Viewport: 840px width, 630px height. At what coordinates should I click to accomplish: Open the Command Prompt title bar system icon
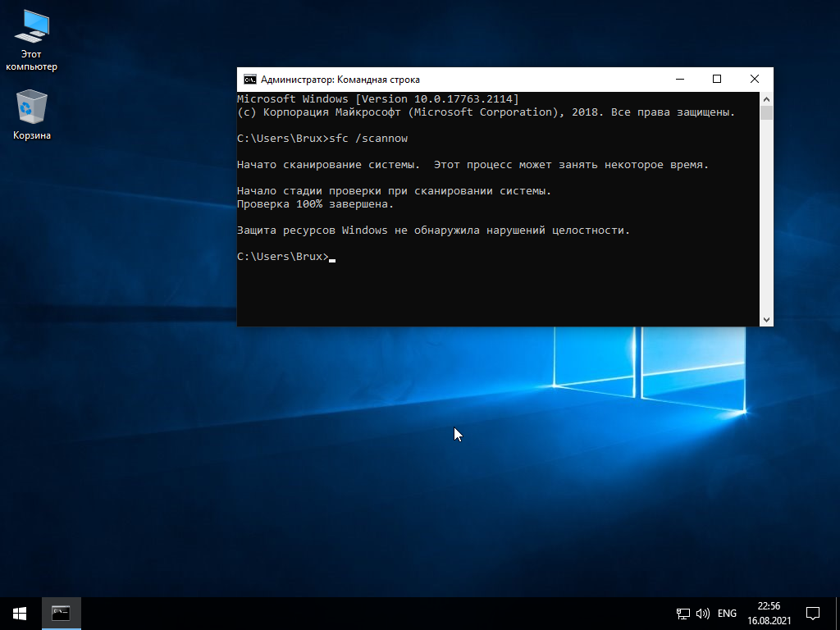249,80
